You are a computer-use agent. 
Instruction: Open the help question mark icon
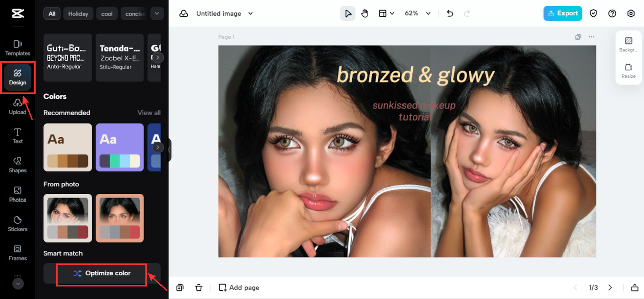click(x=612, y=14)
